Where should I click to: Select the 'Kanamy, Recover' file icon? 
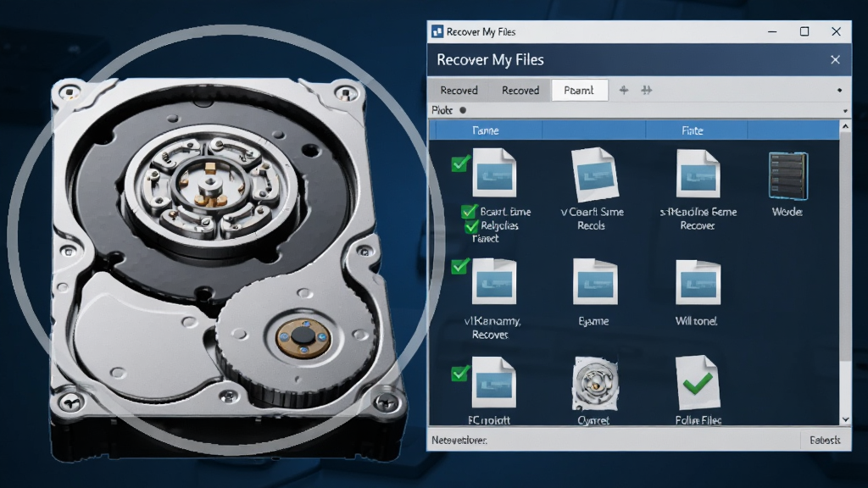point(494,281)
